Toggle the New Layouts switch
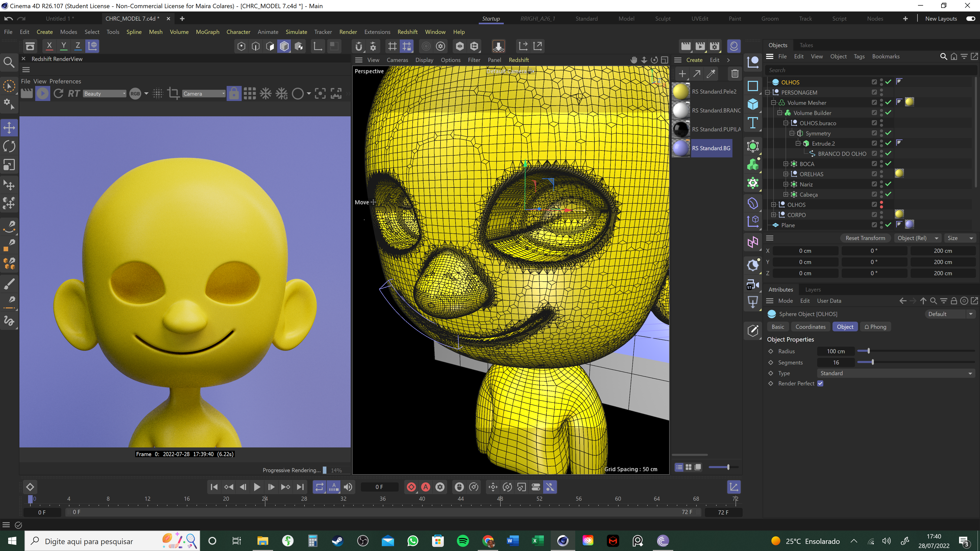The width and height of the screenshot is (980, 551). (971, 19)
